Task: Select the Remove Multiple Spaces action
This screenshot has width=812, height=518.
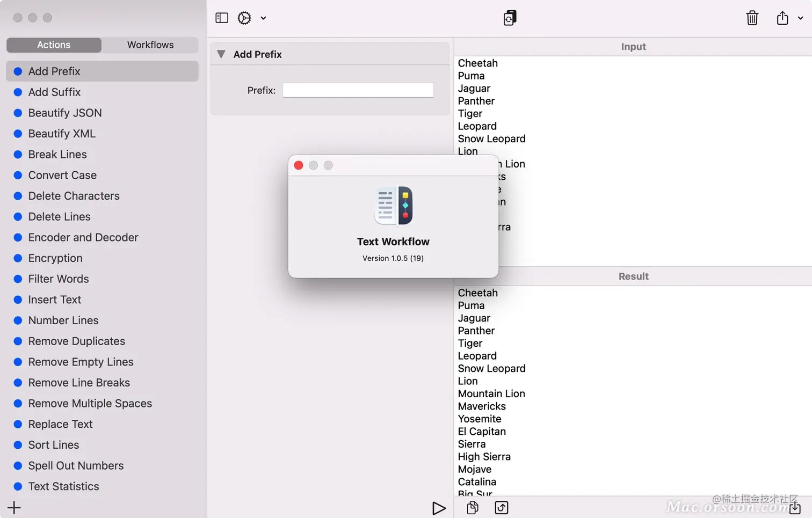Action: click(102, 404)
